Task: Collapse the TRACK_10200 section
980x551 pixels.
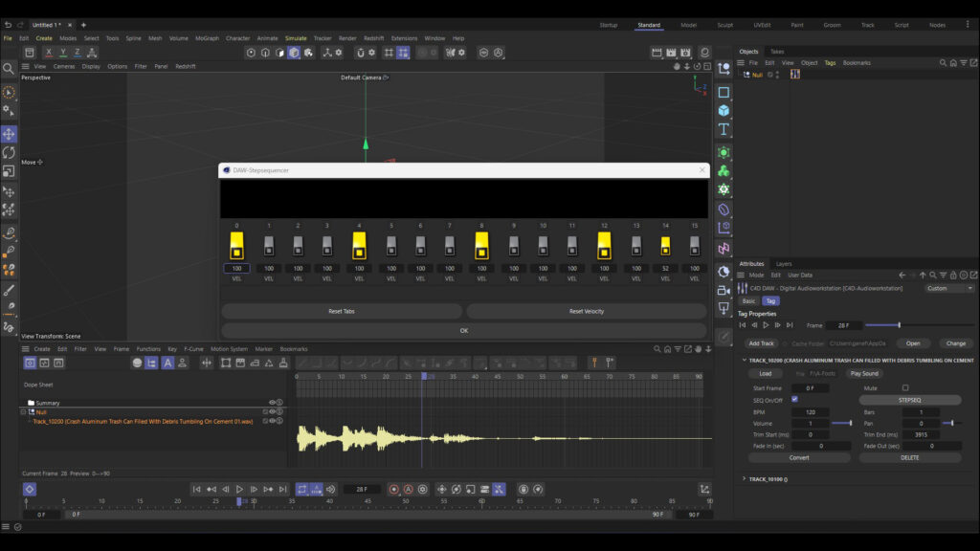Action: (x=744, y=361)
